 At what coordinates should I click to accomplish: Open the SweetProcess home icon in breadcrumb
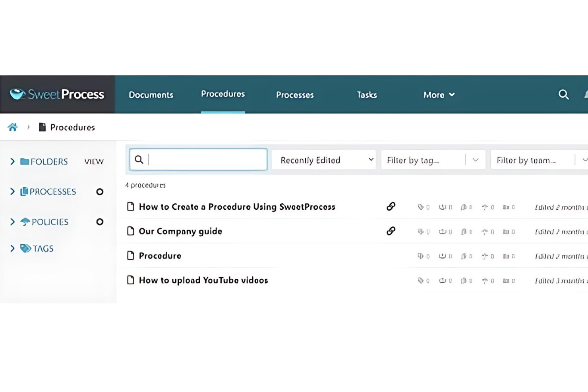(x=12, y=127)
